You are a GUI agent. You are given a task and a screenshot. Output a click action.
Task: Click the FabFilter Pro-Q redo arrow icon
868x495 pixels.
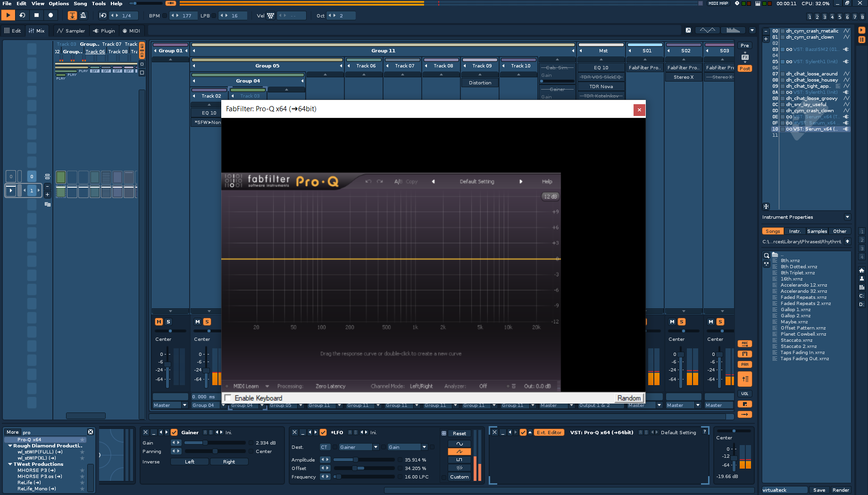[x=380, y=181]
